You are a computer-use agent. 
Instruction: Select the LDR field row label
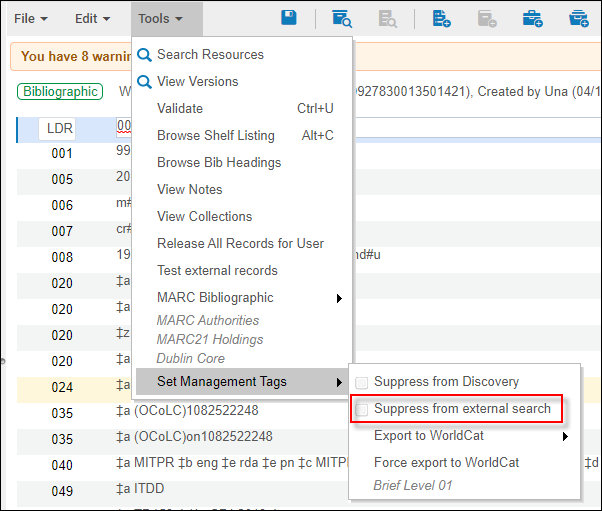[x=60, y=129]
